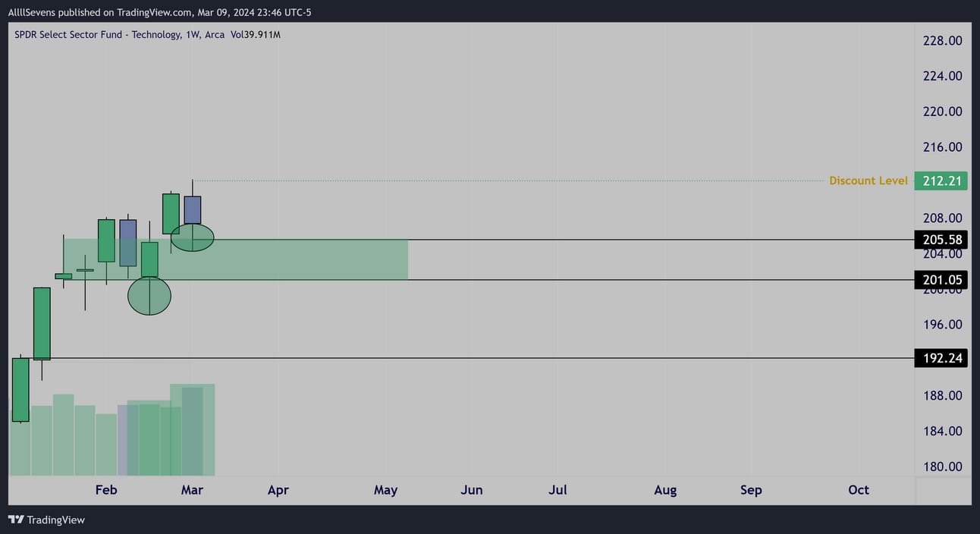Screen dimensions: 980x534
Task: Click the tallest green weekly candle body
Action: point(42,323)
